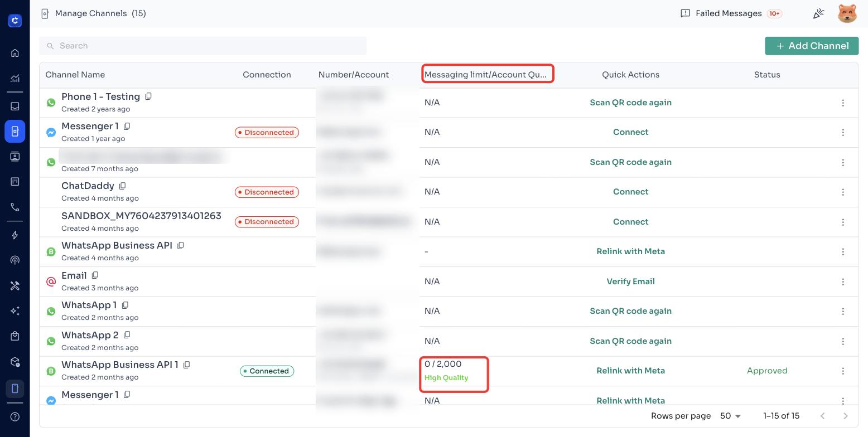This screenshot has width=868, height=437.
Task: Click Connect for ChatDaddy channel
Action: [630, 192]
